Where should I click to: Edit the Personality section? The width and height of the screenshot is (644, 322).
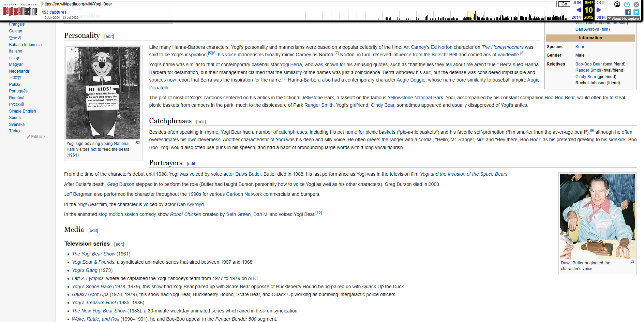point(109,36)
